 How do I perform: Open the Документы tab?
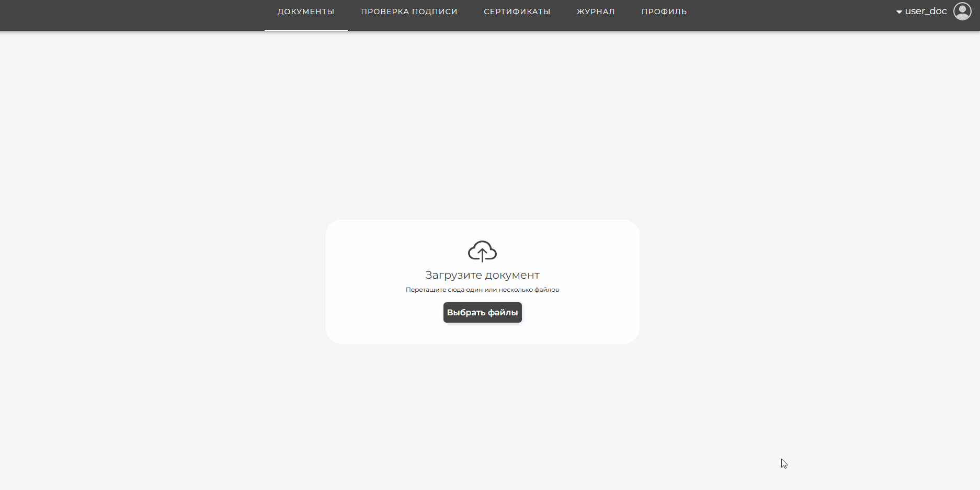tap(306, 12)
